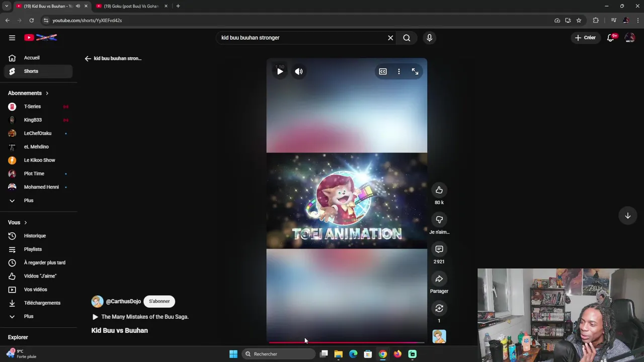Go back using the arrow beside search title
Image resolution: width=644 pixels, height=362 pixels.
(88, 58)
